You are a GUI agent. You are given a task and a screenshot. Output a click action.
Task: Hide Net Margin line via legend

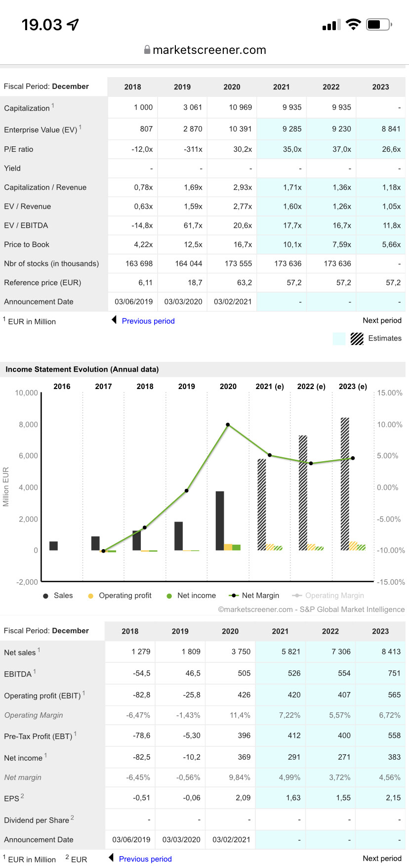(x=254, y=596)
